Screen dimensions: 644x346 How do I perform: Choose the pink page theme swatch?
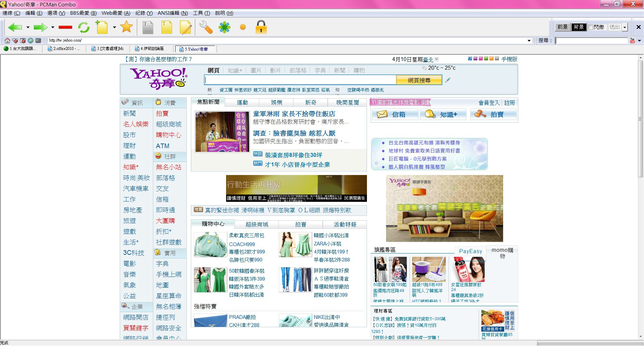(481, 59)
